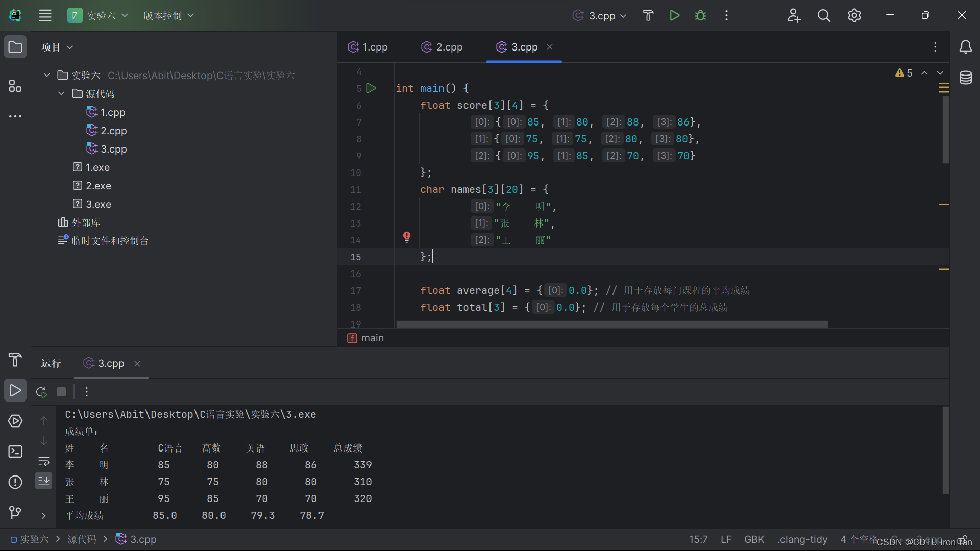The image size is (980, 551).
Task: Toggle the Project folder tool window
Action: click(15, 47)
